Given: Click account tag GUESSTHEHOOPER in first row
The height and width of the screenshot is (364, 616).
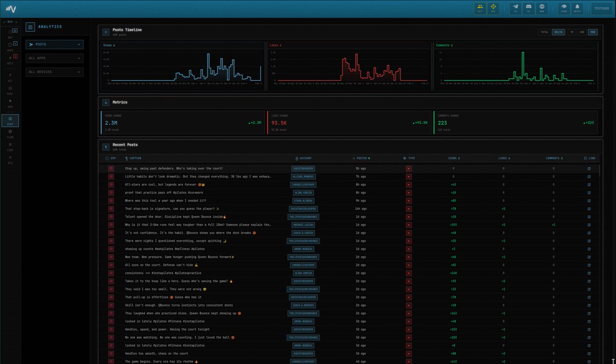Looking at the screenshot, I should [303, 168].
